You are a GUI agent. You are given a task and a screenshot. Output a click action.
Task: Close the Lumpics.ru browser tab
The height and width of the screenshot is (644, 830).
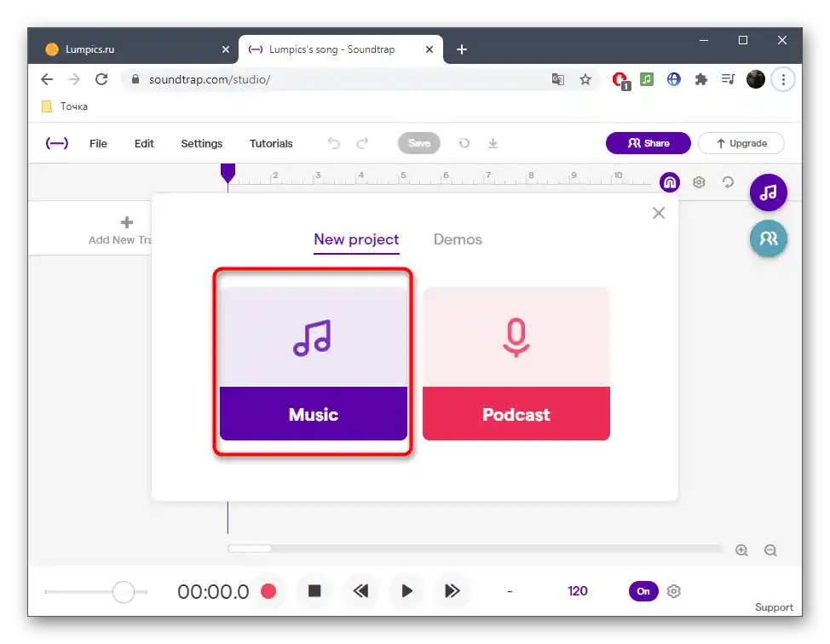[226, 49]
